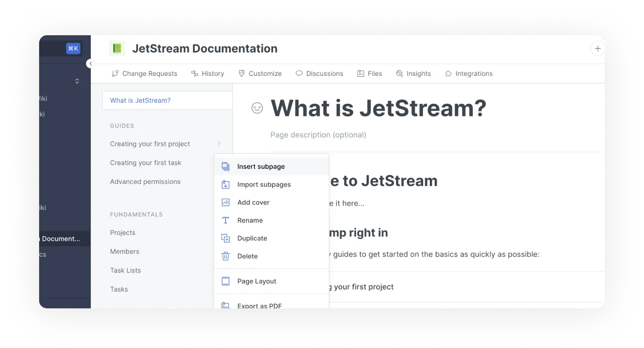This screenshot has width=644, height=348.
Task: Select the Document... item in dark sidebar
Action: [x=65, y=239]
